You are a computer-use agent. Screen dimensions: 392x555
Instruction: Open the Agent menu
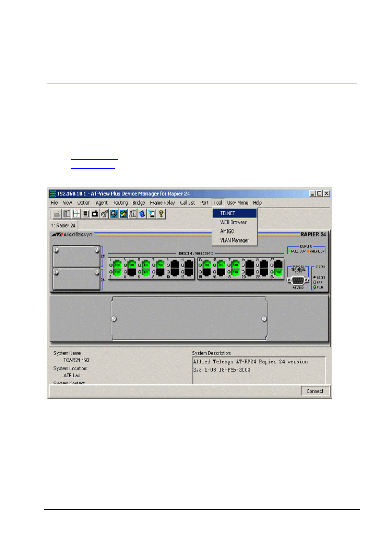[x=101, y=203]
